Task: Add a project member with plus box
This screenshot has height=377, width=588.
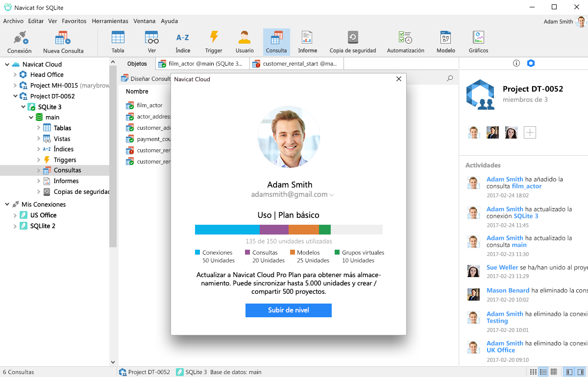Action: coord(530,132)
